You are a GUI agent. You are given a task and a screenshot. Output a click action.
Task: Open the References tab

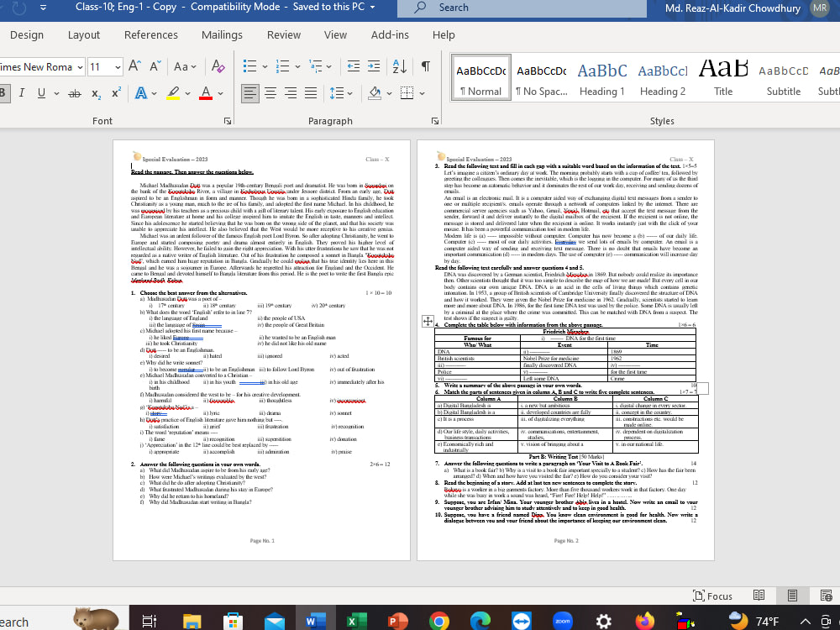point(151,34)
